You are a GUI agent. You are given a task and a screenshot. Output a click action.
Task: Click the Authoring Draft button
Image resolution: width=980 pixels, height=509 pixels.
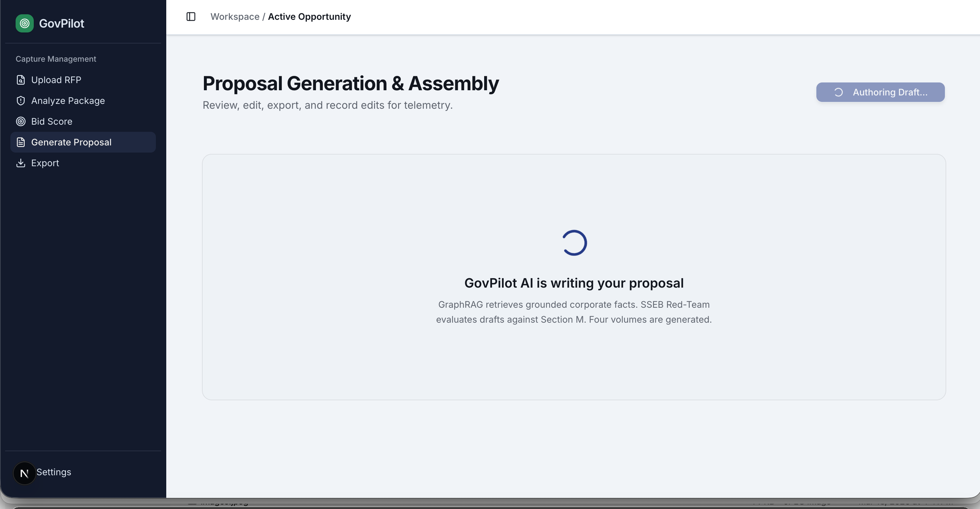[x=880, y=93]
